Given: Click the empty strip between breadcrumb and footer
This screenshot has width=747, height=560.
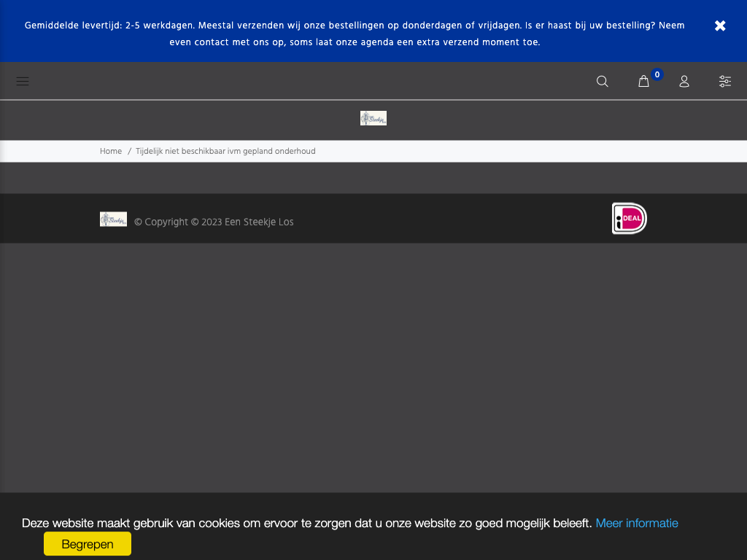Looking at the screenshot, I should click(x=373, y=178).
